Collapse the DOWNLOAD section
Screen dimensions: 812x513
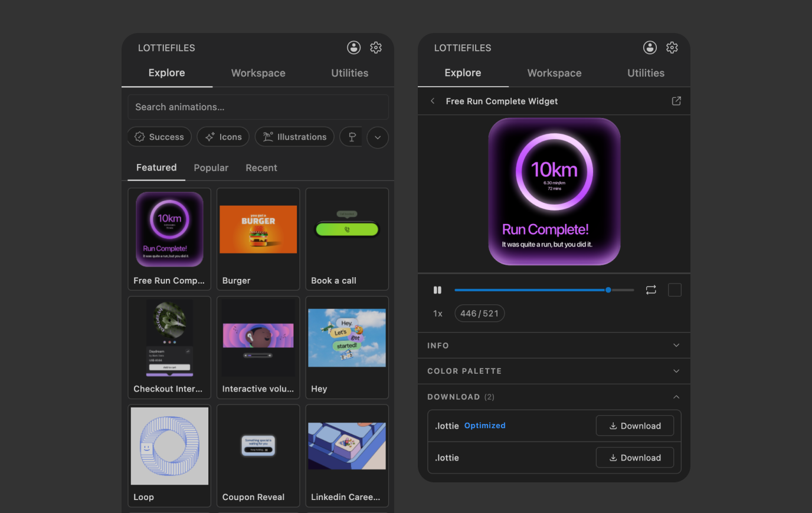tap(554, 397)
